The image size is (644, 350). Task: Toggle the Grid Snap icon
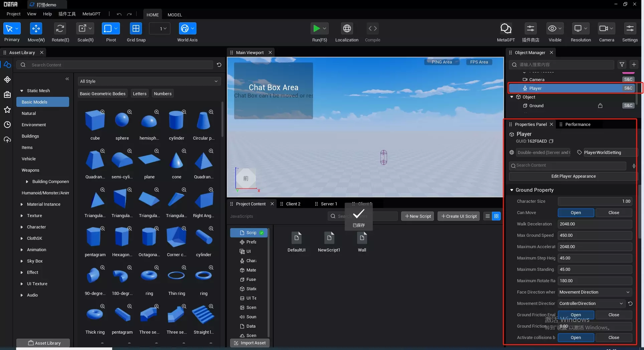tap(136, 29)
